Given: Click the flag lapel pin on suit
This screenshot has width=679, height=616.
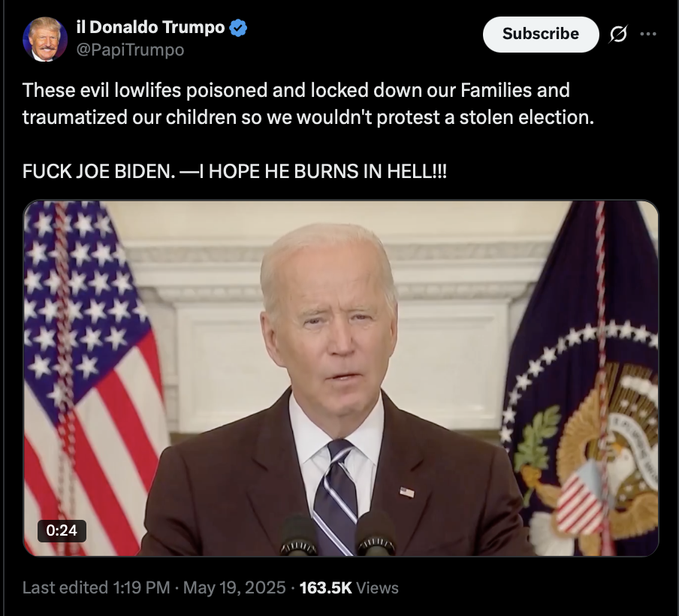Looking at the screenshot, I should [x=406, y=492].
